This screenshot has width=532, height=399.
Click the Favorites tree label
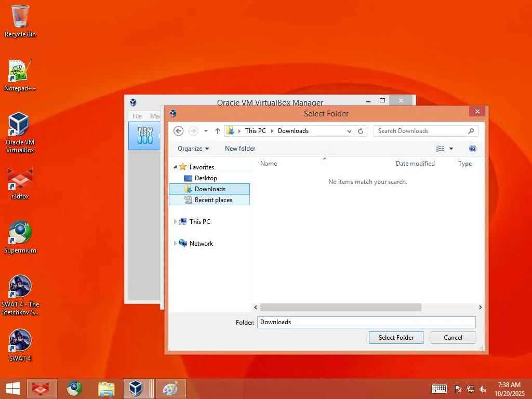pyautogui.click(x=202, y=167)
